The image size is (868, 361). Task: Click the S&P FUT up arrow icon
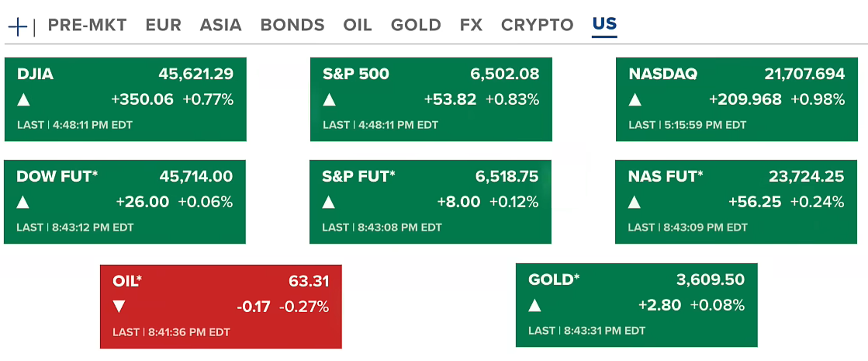[x=330, y=202]
